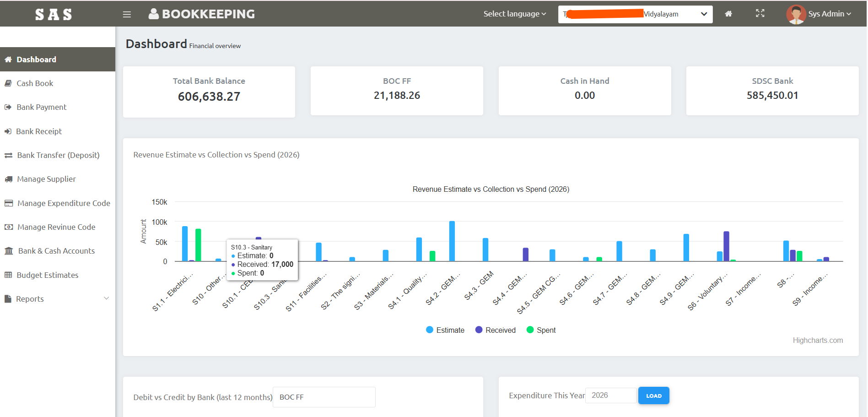This screenshot has height=417, width=868.
Task: Click the Bank Transfer arrows icon
Action: pos(8,156)
